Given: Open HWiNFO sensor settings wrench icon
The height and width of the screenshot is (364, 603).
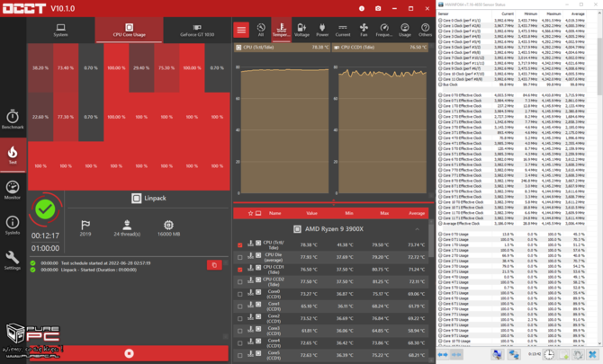Looking at the screenshot, I should 578,354.
